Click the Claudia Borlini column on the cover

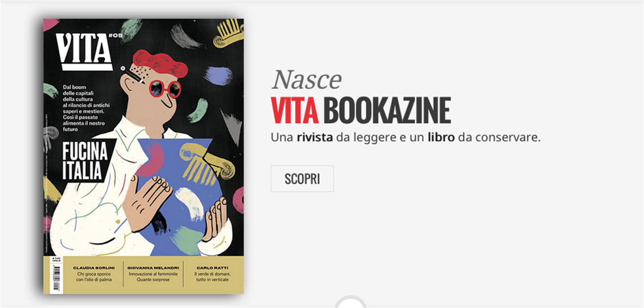click(x=94, y=273)
